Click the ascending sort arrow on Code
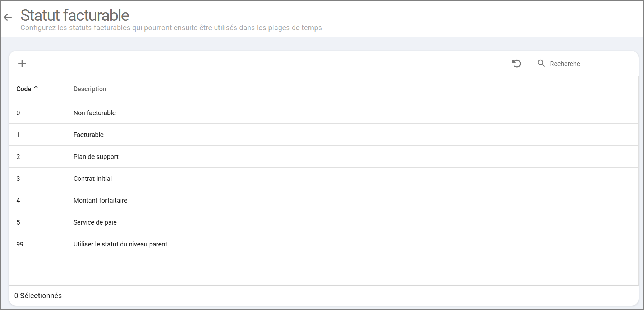Viewport: 644px width, 310px height. (x=36, y=89)
